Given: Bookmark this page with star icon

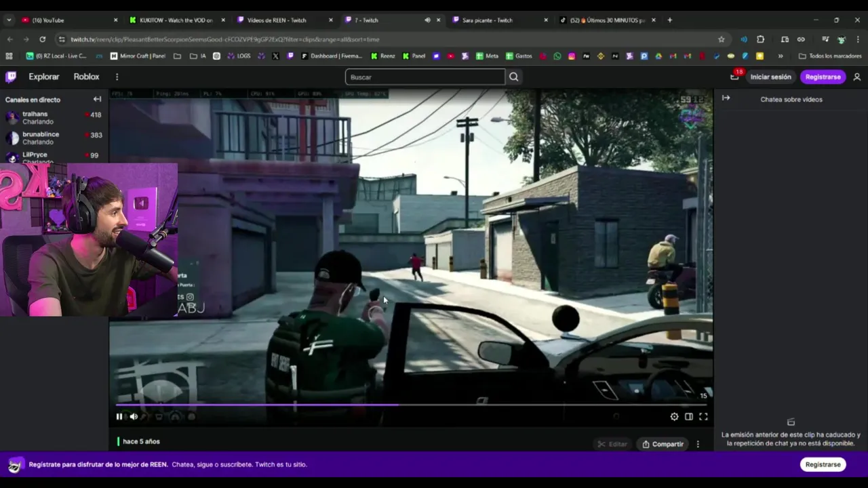Looking at the screenshot, I should (x=721, y=39).
